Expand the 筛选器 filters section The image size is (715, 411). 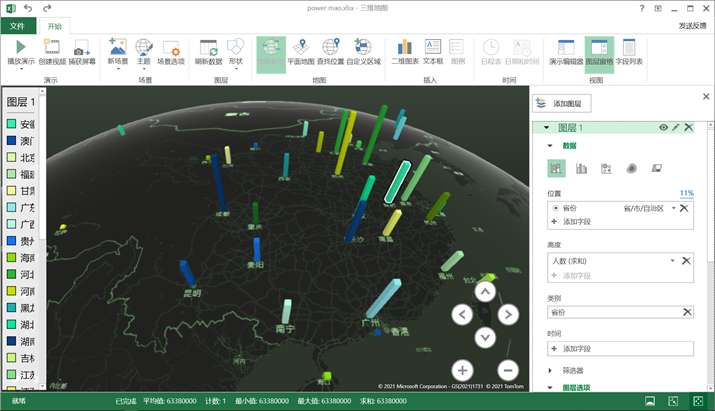click(x=550, y=370)
